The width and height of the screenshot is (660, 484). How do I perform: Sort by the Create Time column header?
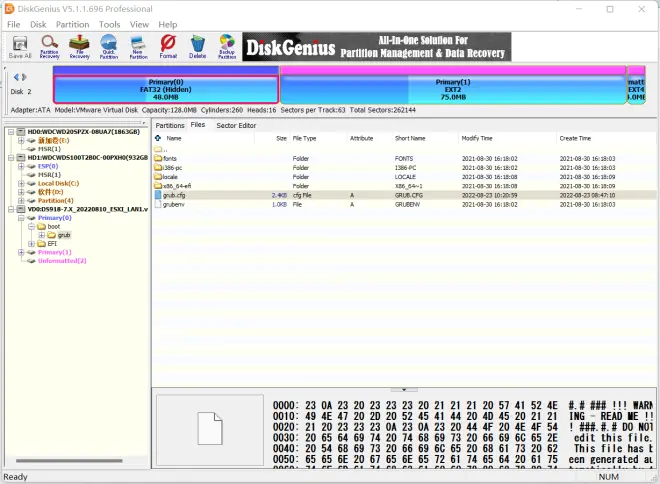coord(575,138)
